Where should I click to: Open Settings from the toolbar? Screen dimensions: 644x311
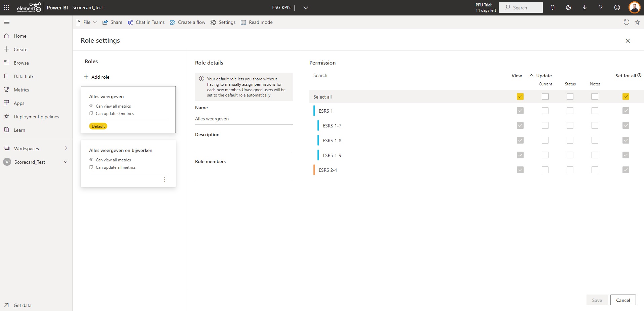pos(223,22)
